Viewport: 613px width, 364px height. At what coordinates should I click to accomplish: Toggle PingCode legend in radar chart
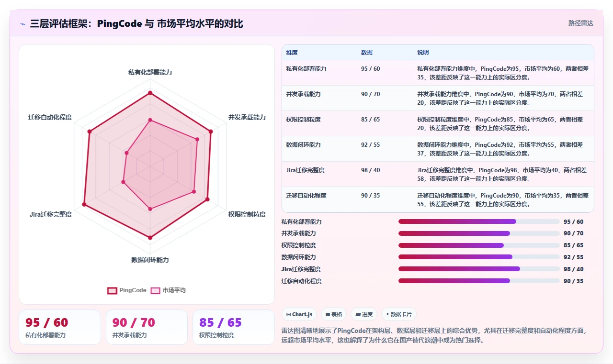[x=127, y=290]
